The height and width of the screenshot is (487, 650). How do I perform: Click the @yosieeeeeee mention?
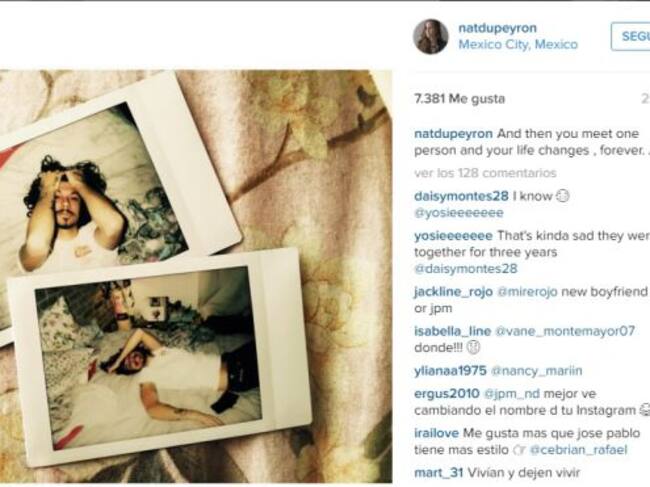(459, 213)
